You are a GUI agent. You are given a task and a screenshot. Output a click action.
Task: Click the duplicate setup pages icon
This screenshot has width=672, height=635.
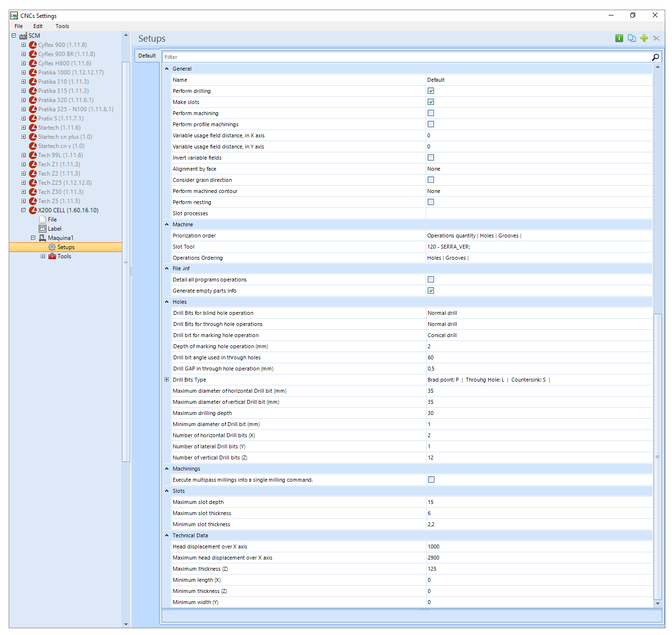click(x=631, y=38)
